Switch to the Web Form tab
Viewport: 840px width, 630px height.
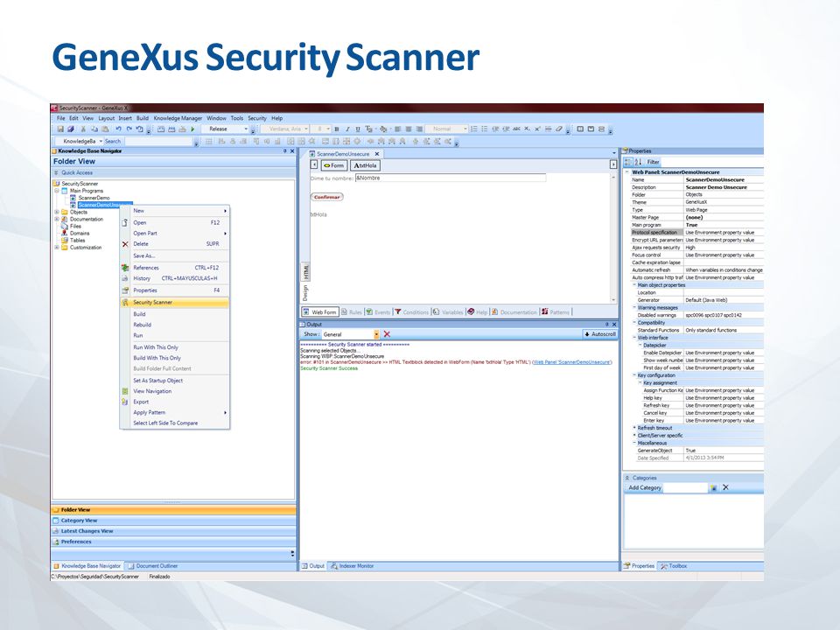click(x=320, y=311)
